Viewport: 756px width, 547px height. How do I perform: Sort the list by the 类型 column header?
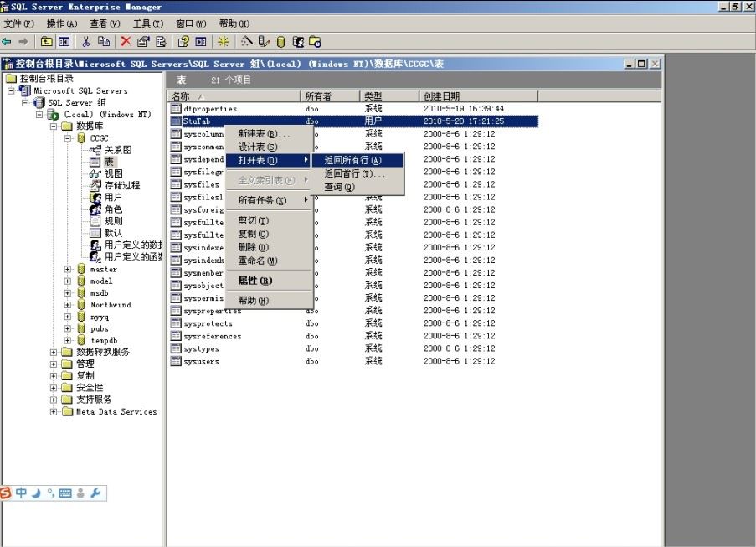point(389,96)
